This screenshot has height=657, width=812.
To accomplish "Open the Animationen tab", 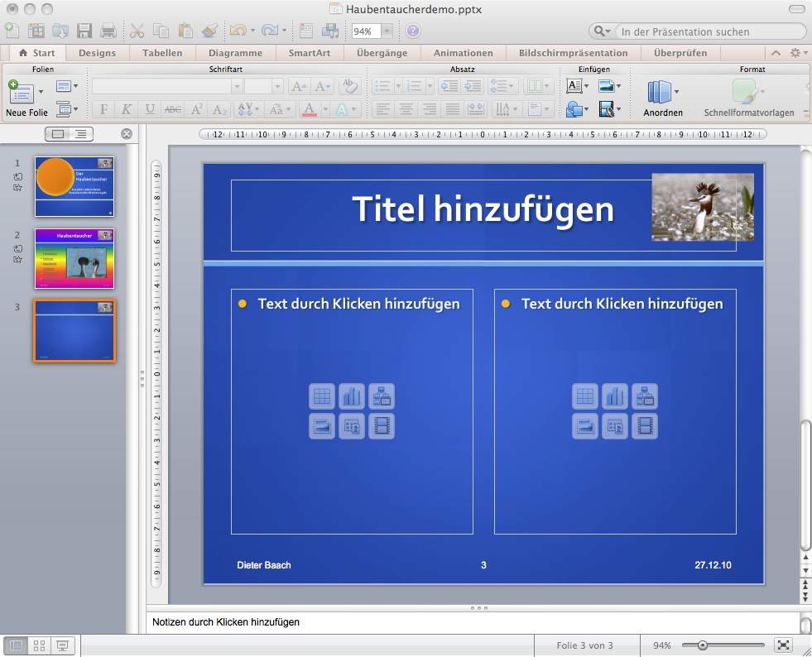I will point(463,53).
